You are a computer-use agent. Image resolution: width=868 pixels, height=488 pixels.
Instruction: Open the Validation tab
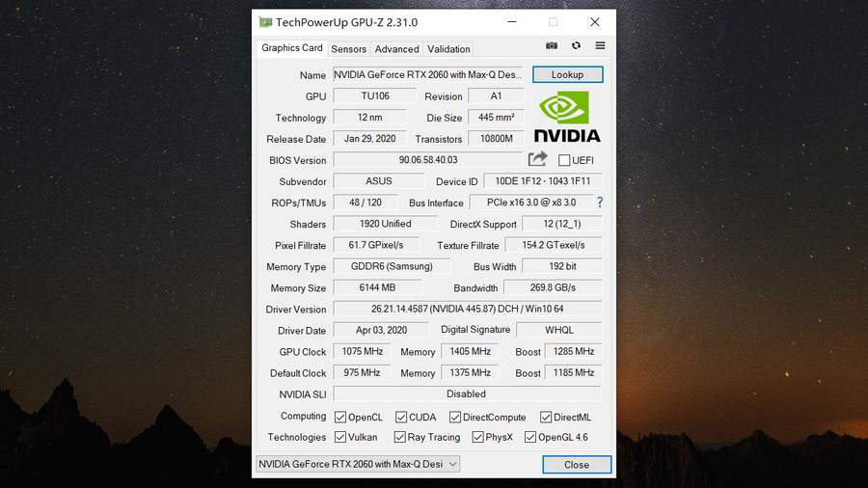pyautogui.click(x=448, y=49)
